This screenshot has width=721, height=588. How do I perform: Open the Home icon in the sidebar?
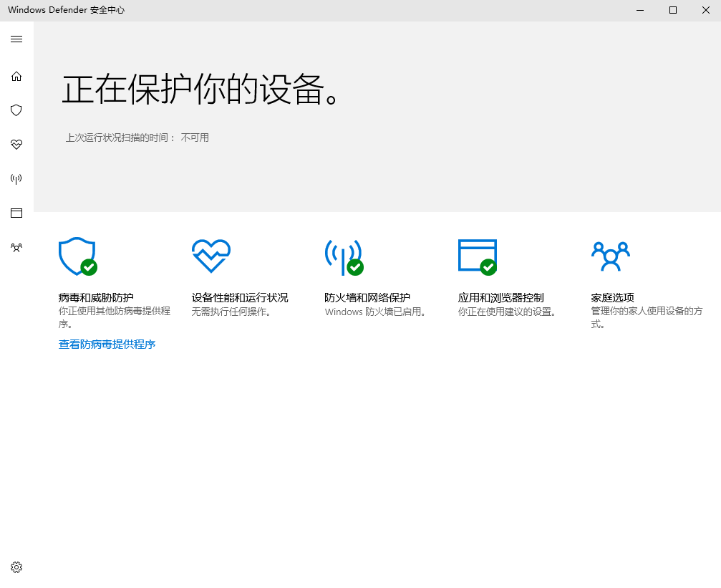point(16,76)
